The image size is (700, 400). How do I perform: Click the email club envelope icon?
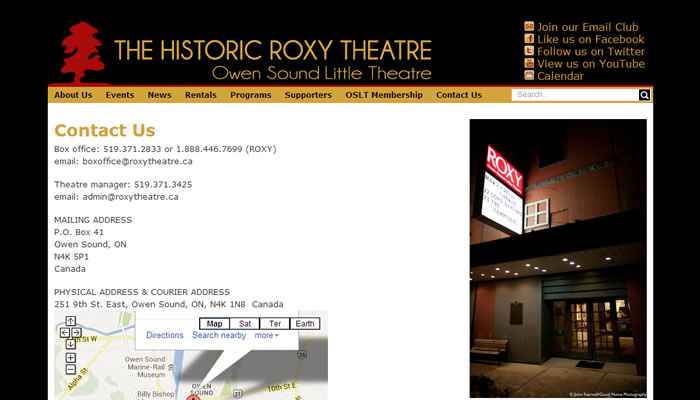tap(529, 26)
